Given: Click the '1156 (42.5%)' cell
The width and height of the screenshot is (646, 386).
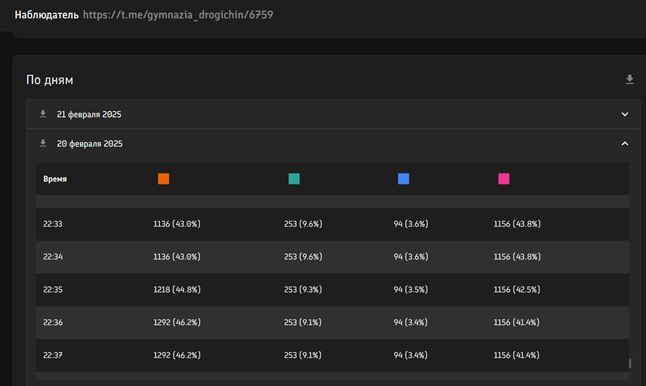Looking at the screenshot, I should [x=517, y=290].
